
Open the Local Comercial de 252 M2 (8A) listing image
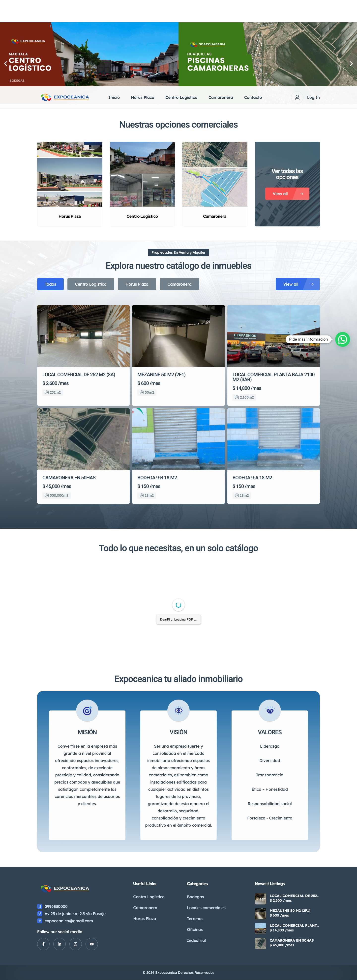tap(83, 336)
